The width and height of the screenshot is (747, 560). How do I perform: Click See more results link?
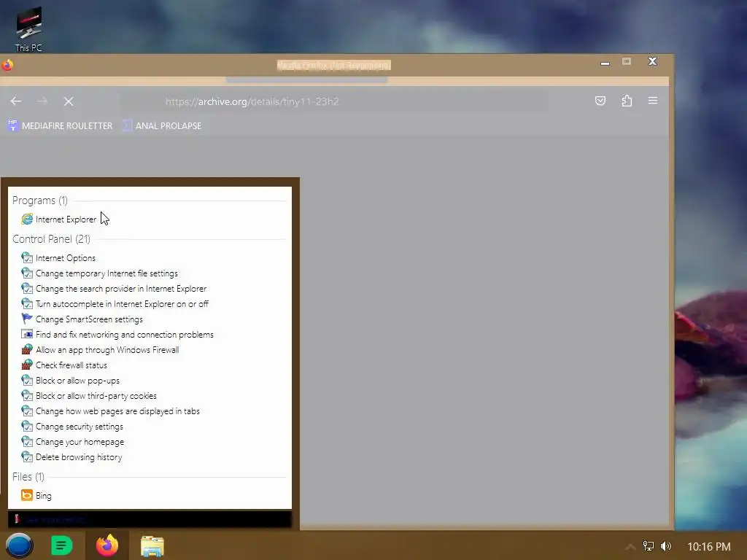[x=55, y=519]
